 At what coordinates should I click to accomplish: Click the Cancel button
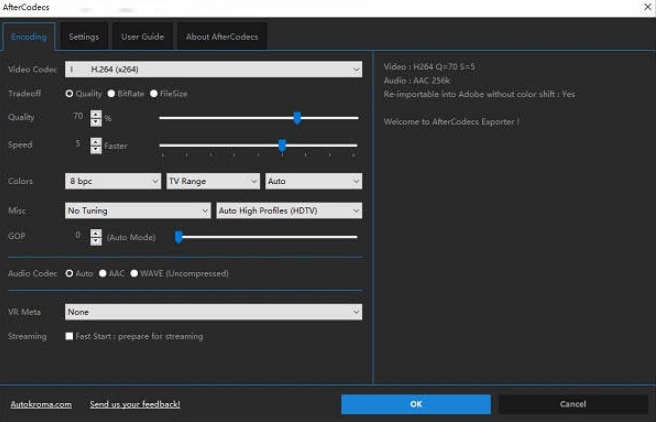pyautogui.click(x=573, y=404)
